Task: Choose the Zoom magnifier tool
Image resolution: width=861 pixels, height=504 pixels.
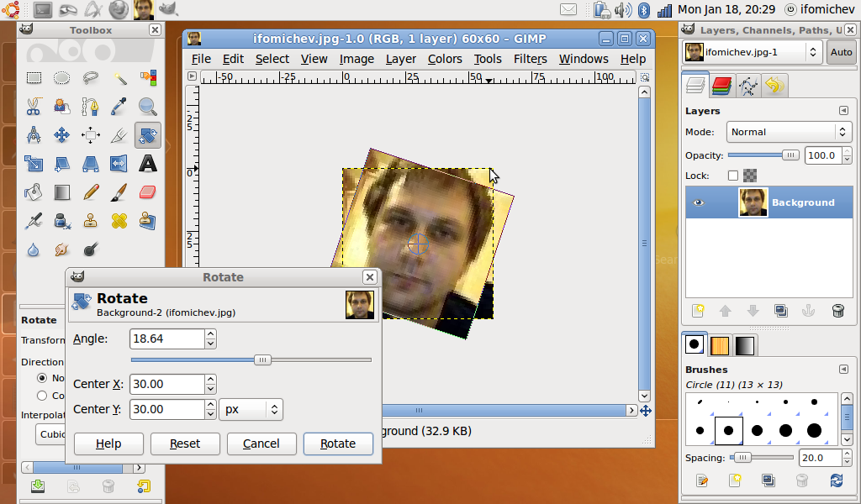Action: [148, 107]
